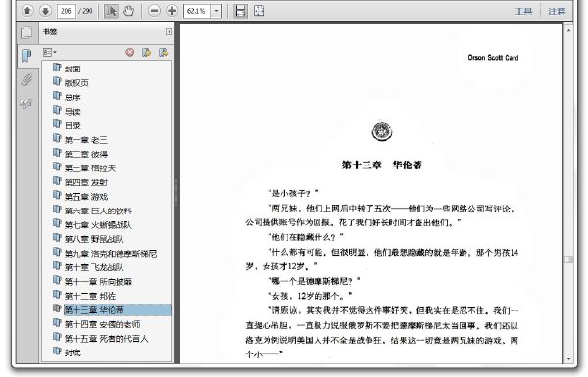Screen dimensions: 588x377
Task: Jump to 第十五章 死者的代言人 bookmark
Action: (x=106, y=339)
